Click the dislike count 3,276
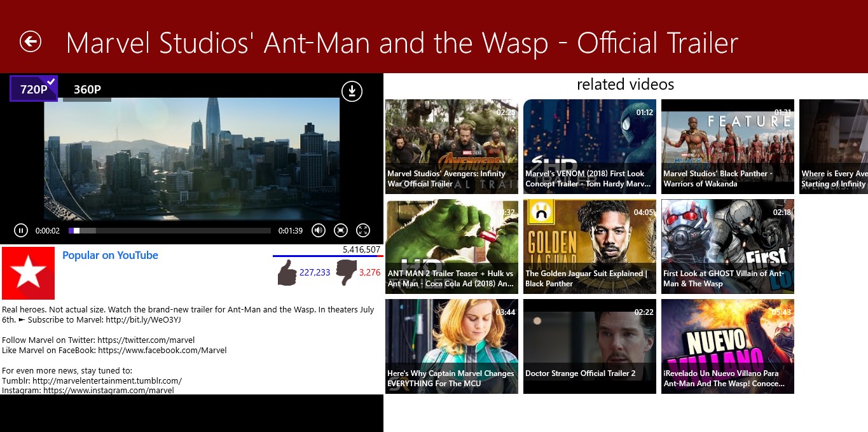 [x=369, y=272]
